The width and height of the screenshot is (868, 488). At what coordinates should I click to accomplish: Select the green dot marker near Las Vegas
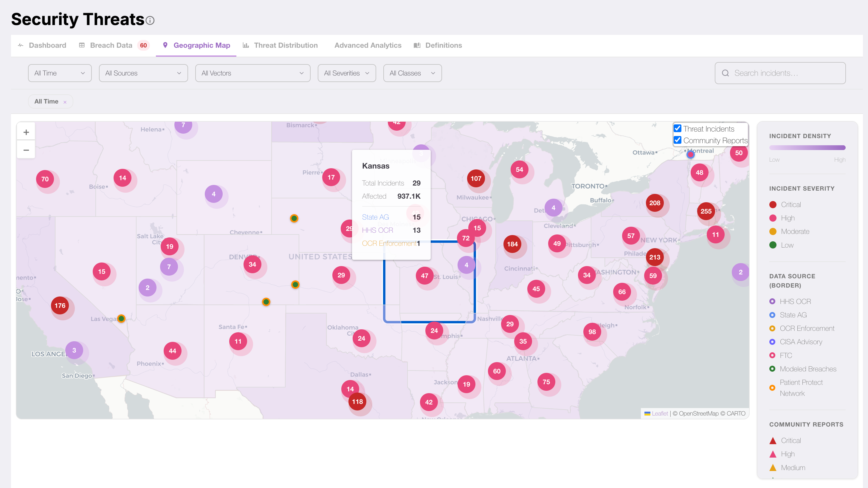coord(121,318)
